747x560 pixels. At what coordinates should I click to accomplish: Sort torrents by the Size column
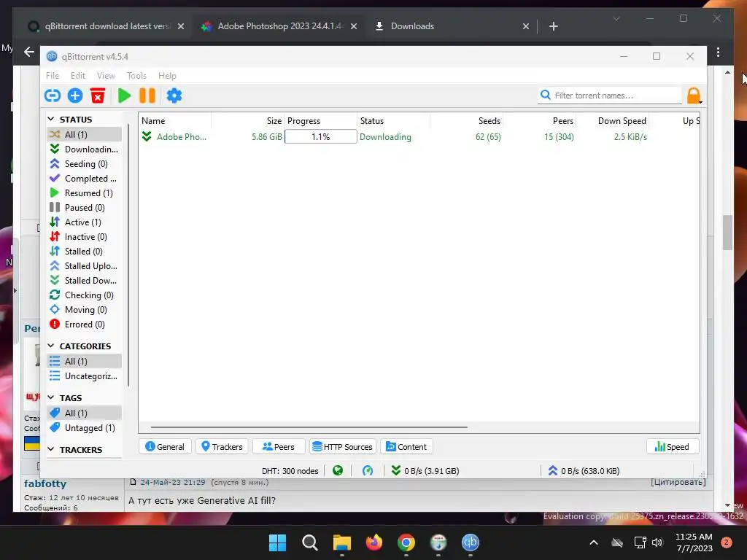pyautogui.click(x=248, y=121)
